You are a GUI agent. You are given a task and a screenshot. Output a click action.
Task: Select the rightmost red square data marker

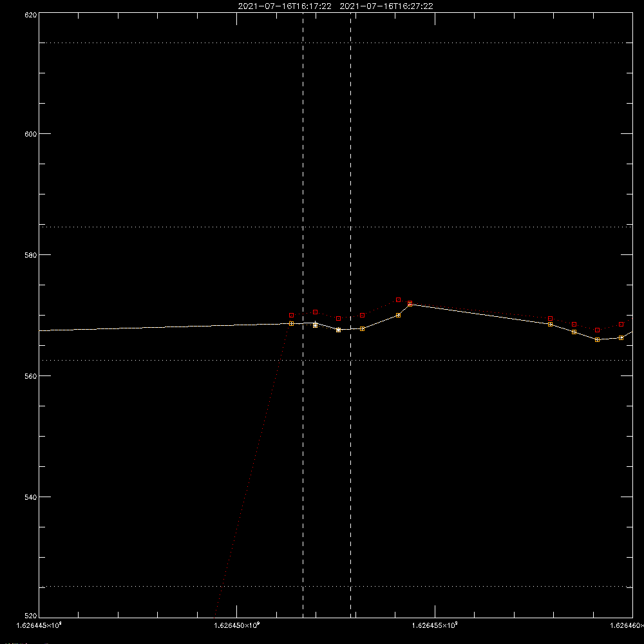coord(621,325)
